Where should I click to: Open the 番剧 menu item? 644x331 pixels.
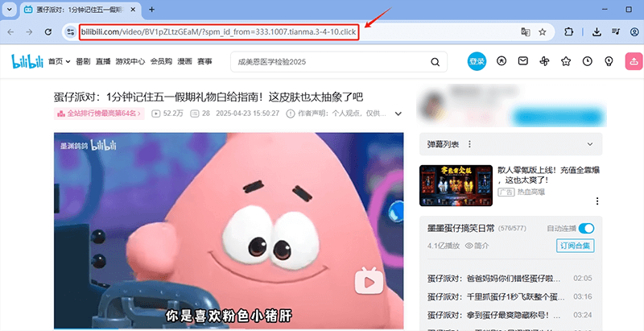[83, 61]
